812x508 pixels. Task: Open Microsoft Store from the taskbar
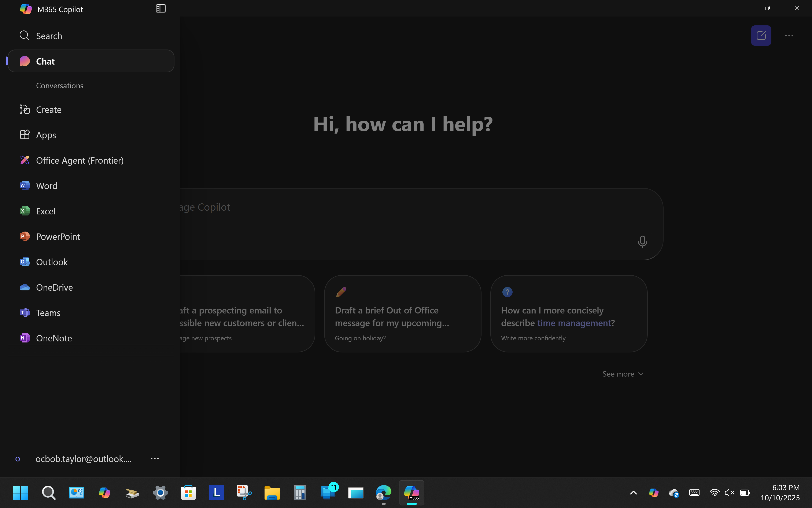pyautogui.click(x=188, y=493)
